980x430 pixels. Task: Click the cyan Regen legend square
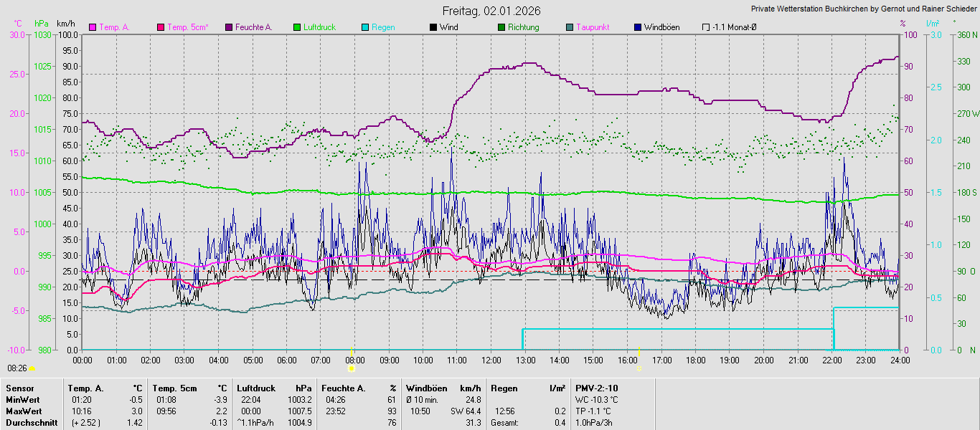tap(366, 27)
